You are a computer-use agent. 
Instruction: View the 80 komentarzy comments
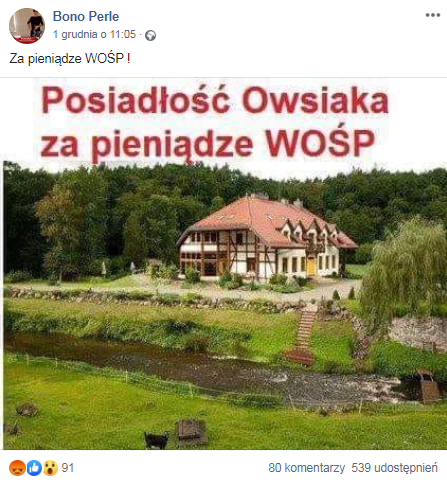[x=306, y=468]
